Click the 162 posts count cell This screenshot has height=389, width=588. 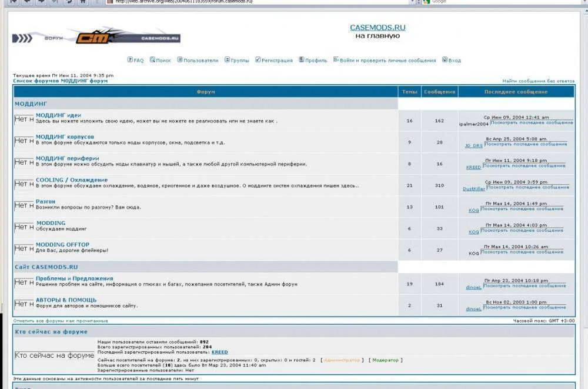click(439, 121)
